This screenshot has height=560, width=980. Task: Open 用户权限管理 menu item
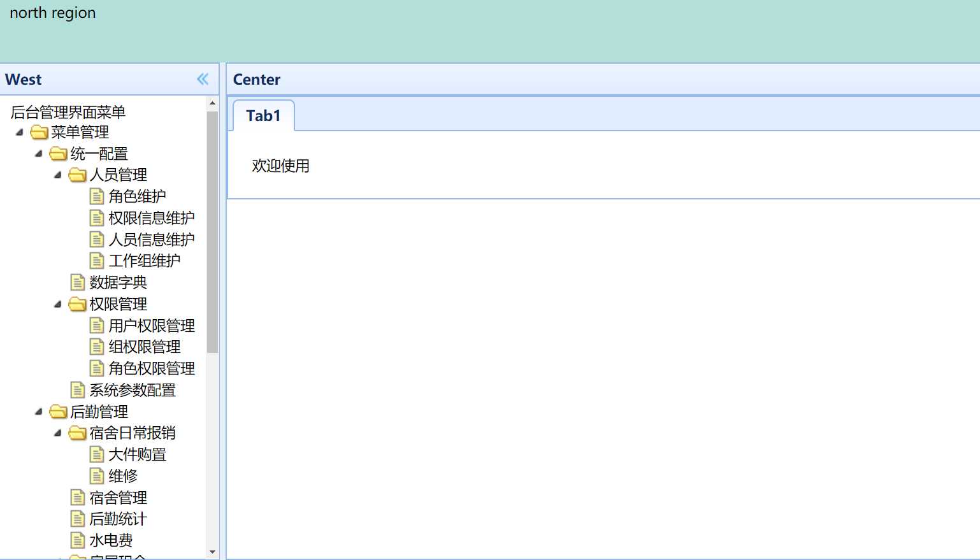click(x=152, y=326)
